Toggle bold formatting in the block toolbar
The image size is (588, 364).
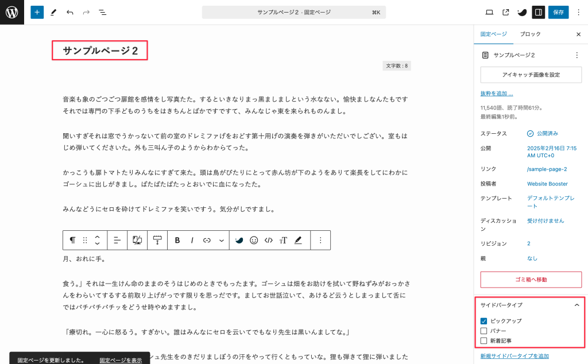[177, 240]
